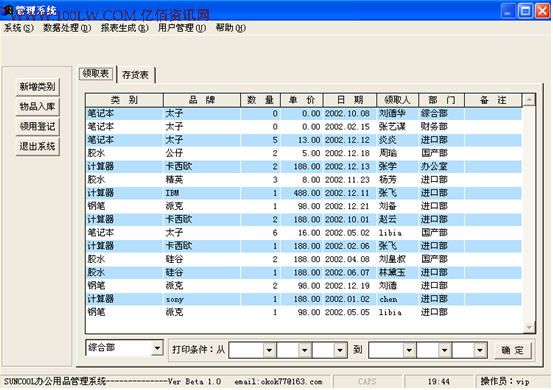Image resolution: width=553 pixels, height=390 pixels.
Task: Select the row for 林黛玉
Action: [x=304, y=272]
